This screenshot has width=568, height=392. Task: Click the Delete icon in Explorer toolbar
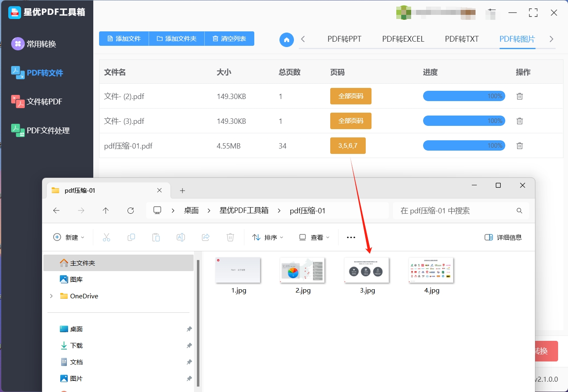coord(230,237)
